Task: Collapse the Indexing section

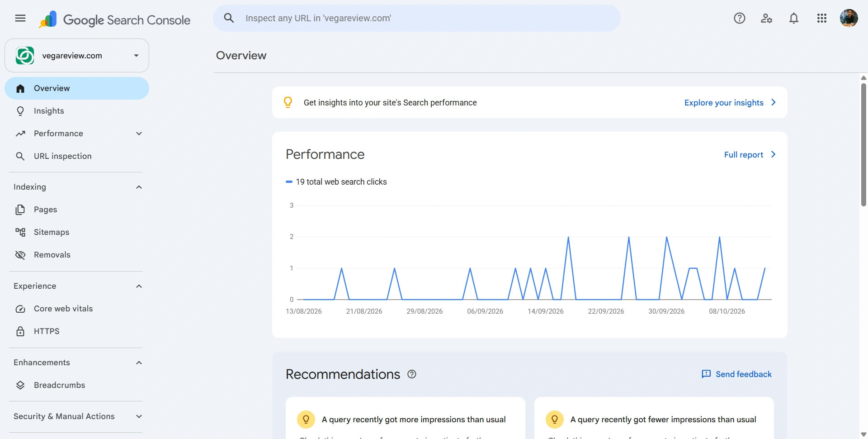Action: pos(139,187)
